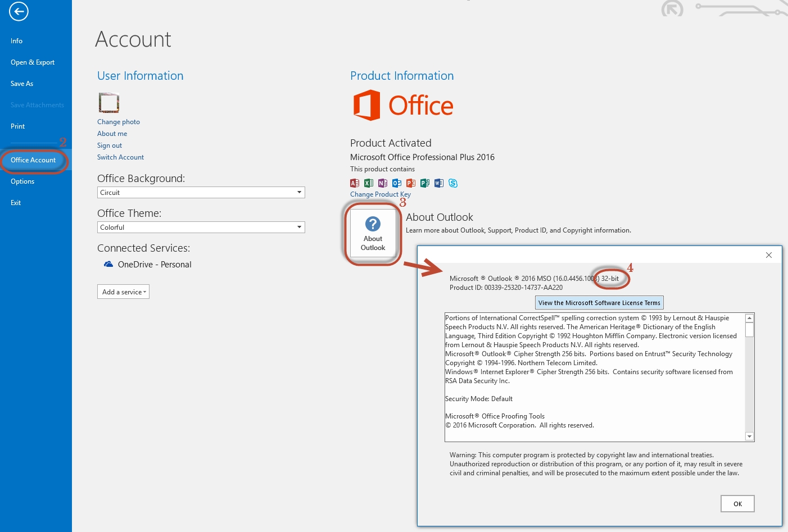Viewport: 788px width, 532px height.
Task: Click the 'Product Activated' heading
Action: point(391,143)
